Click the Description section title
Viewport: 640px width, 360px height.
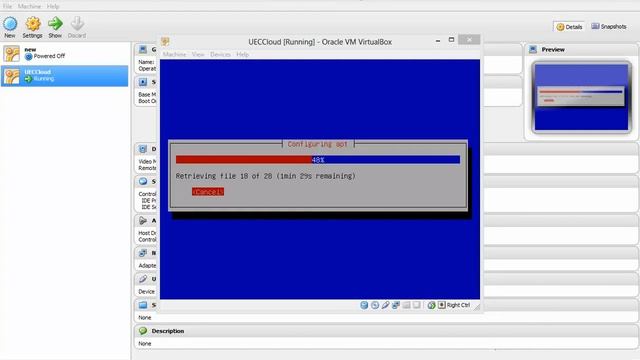tap(168, 331)
